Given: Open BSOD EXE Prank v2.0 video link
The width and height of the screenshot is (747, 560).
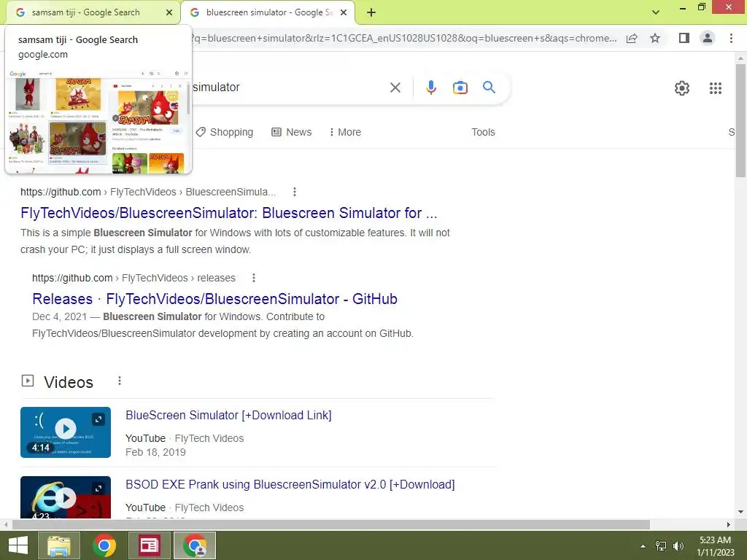Looking at the screenshot, I should coord(290,485).
